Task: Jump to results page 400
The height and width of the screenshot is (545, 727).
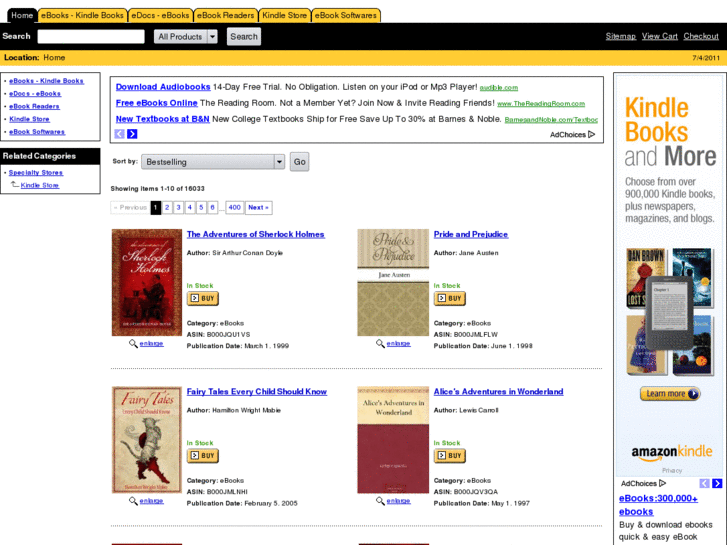Action: tap(235, 207)
